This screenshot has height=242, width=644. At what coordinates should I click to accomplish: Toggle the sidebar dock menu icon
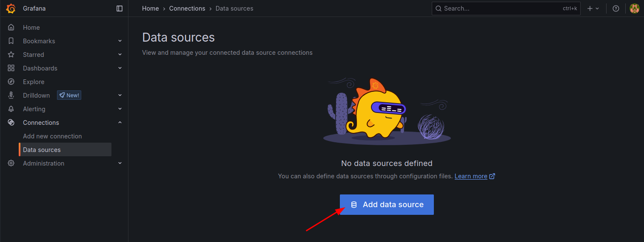tap(120, 8)
